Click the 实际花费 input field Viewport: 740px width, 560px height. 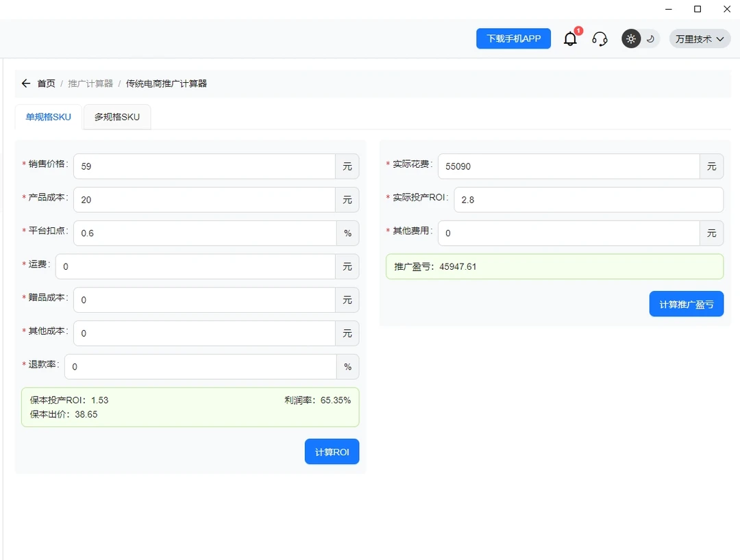[x=568, y=166]
